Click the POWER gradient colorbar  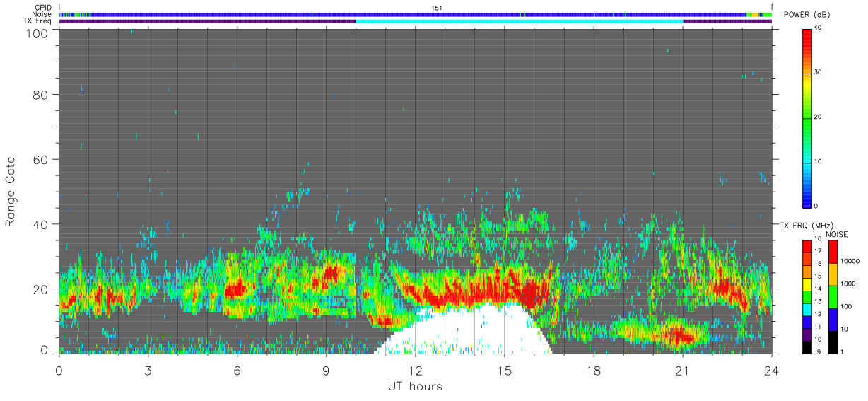pyautogui.click(x=807, y=117)
